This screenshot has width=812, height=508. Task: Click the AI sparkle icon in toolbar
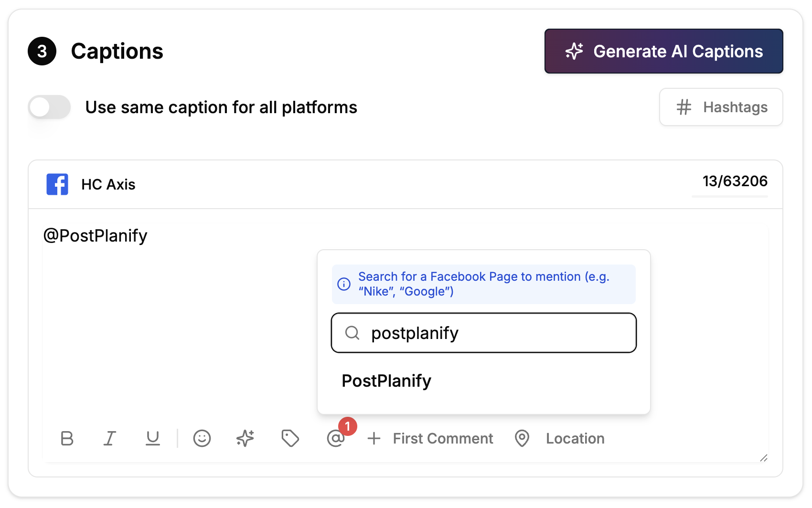click(245, 438)
